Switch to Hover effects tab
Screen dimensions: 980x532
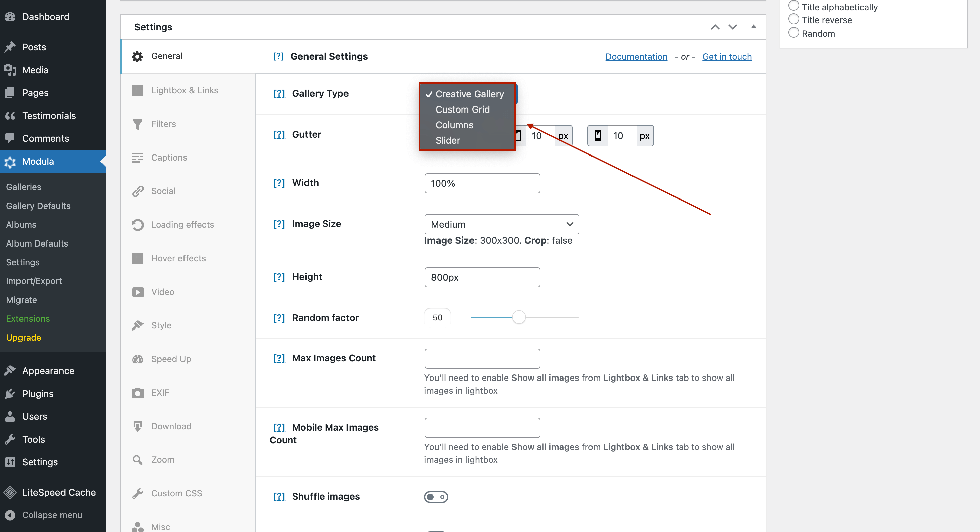click(x=188, y=259)
